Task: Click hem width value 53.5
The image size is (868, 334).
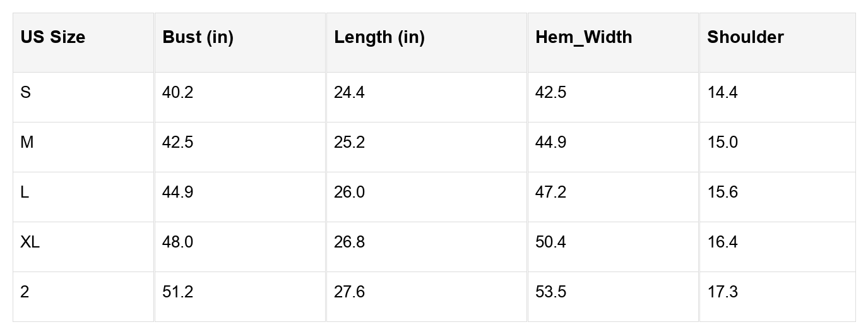Action: (x=550, y=292)
